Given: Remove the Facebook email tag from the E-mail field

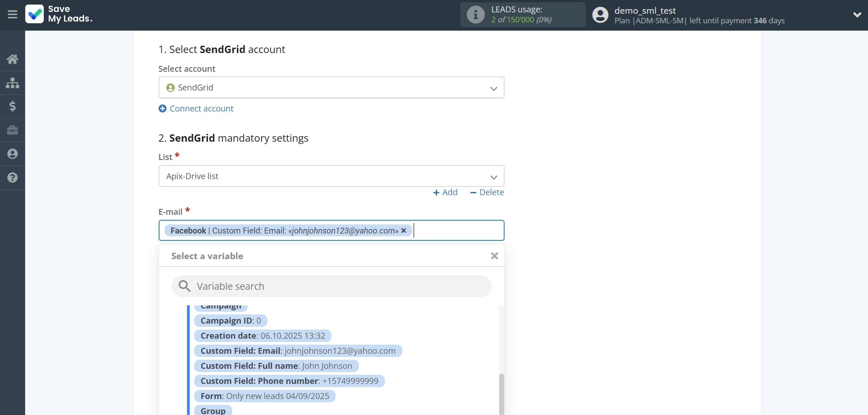Looking at the screenshot, I should pyautogui.click(x=404, y=231).
